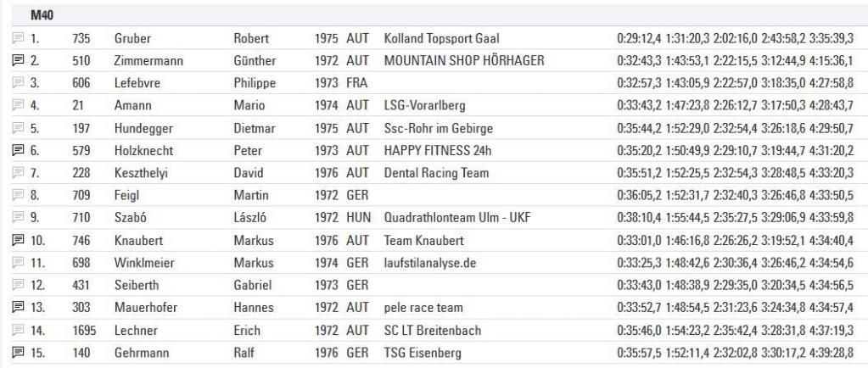Open the comment icon on Holzknecht's row

click(17, 151)
